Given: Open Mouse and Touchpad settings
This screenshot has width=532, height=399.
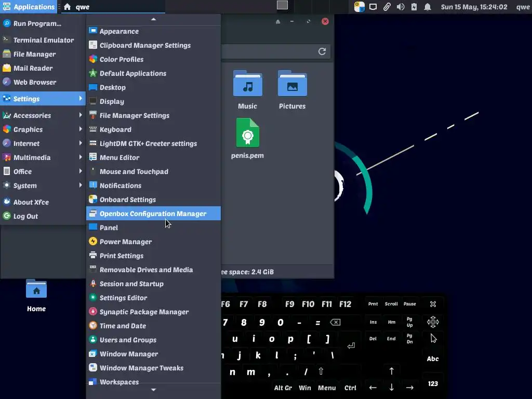Looking at the screenshot, I should click(x=153, y=171).
